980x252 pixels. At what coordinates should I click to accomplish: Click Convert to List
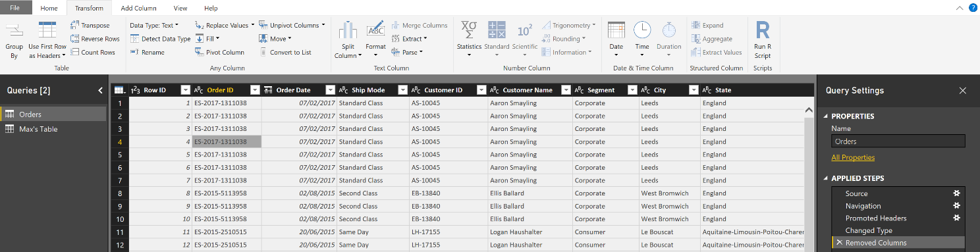click(x=285, y=52)
